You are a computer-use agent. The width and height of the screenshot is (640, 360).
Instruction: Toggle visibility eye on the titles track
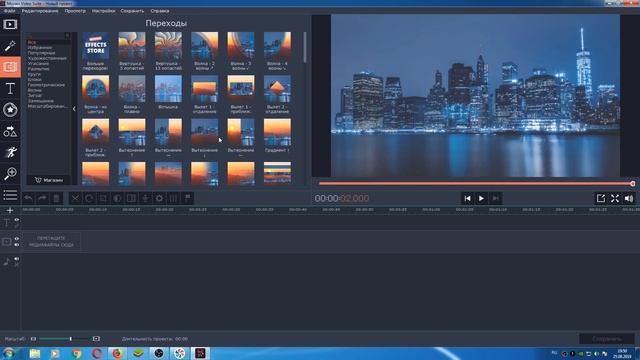[17, 220]
